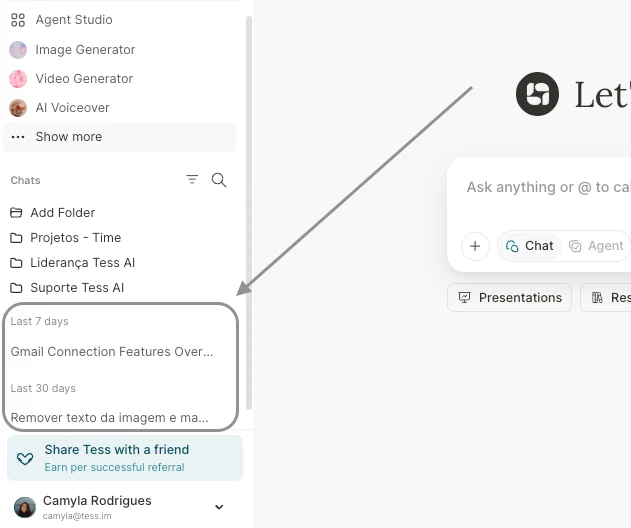Click the Agent mode icon
The height and width of the screenshot is (528, 631).
click(575, 246)
